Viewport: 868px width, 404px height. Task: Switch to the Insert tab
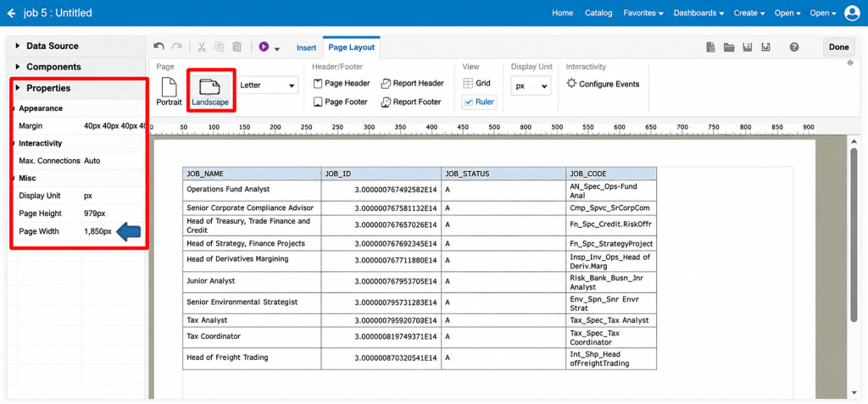point(306,47)
